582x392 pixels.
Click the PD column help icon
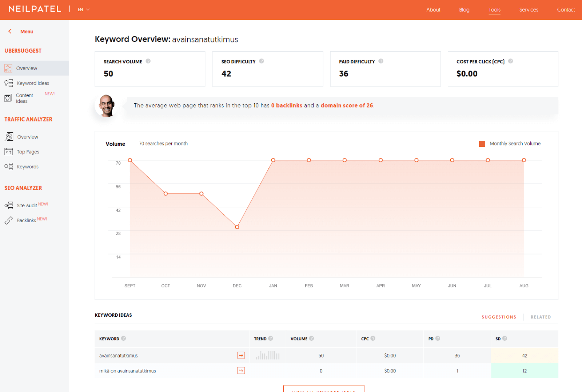438,338
